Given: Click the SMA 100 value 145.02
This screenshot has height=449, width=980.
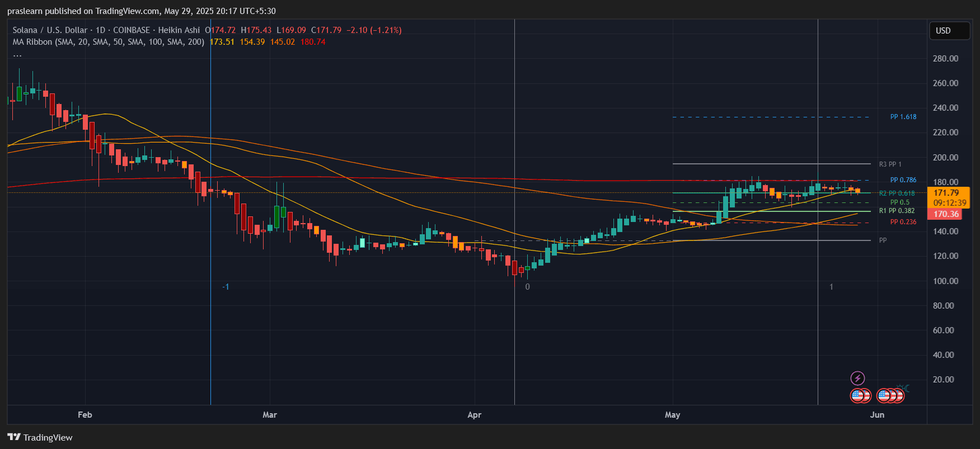Looking at the screenshot, I should pyautogui.click(x=283, y=42).
